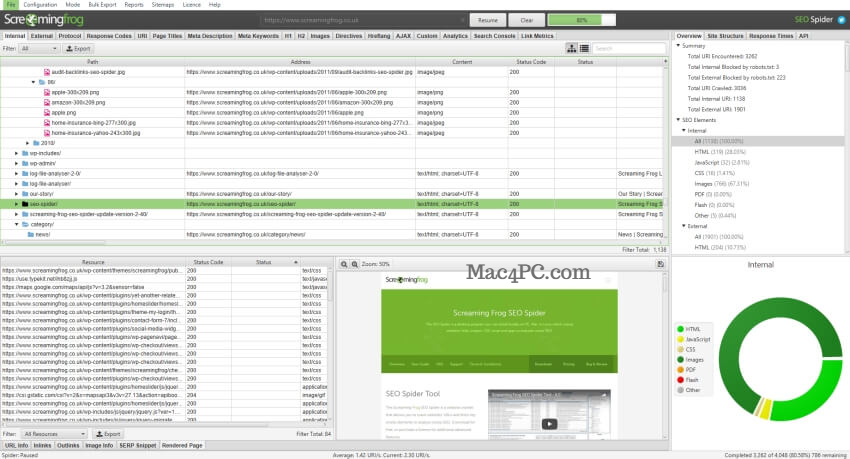The height and width of the screenshot is (459, 850).
Task: Click the URL address bar
Action: 363,20
